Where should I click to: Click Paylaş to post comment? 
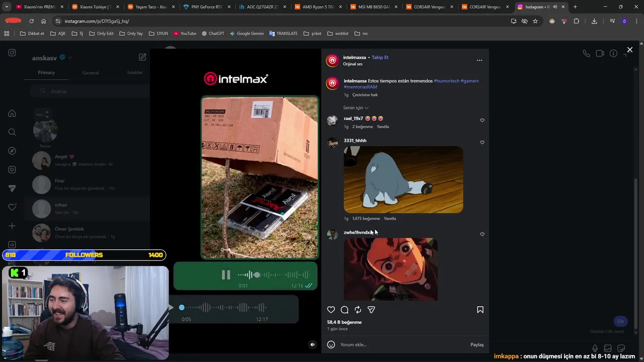477,344
